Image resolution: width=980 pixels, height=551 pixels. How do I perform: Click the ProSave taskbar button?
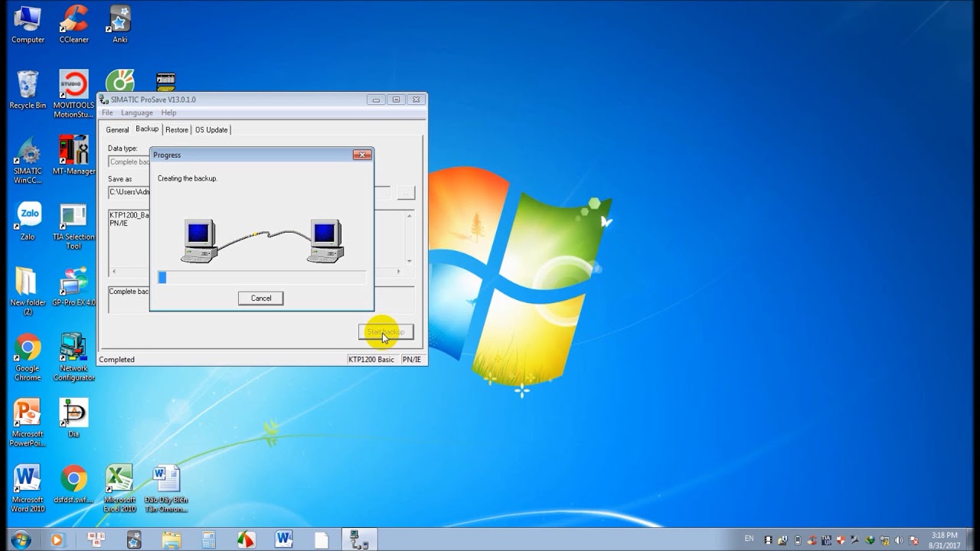(x=358, y=540)
